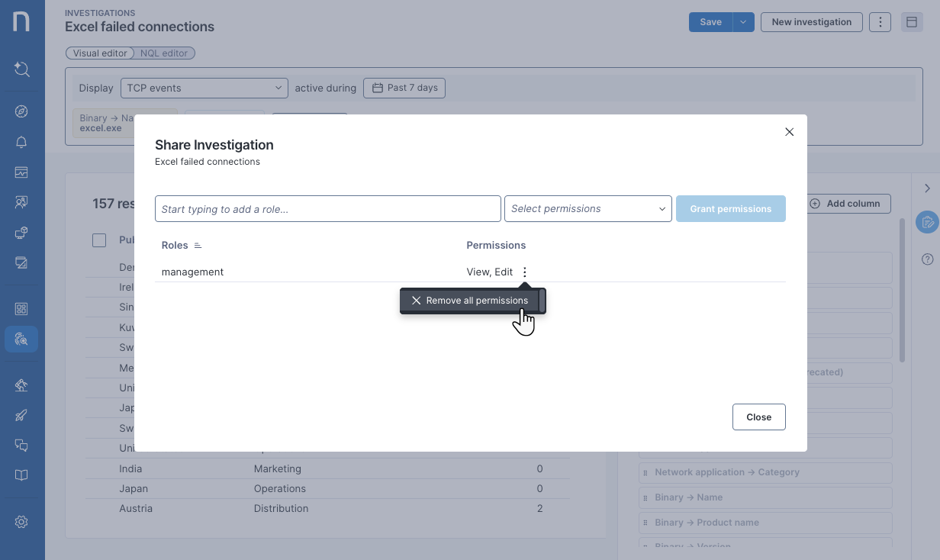Expand the Save button dropdown arrow
The width and height of the screenshot is (940, 560).
(x=743, y=22)
